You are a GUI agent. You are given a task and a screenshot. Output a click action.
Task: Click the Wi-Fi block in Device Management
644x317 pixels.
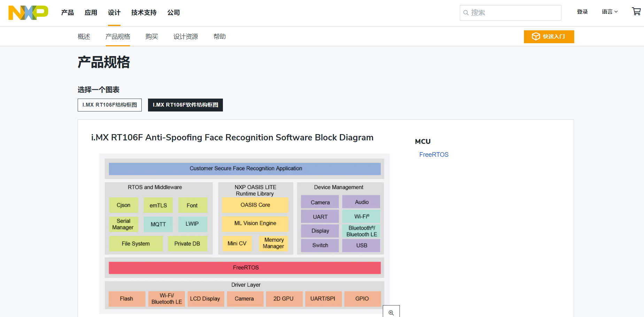pyautogui.click(x=362, y=217)
